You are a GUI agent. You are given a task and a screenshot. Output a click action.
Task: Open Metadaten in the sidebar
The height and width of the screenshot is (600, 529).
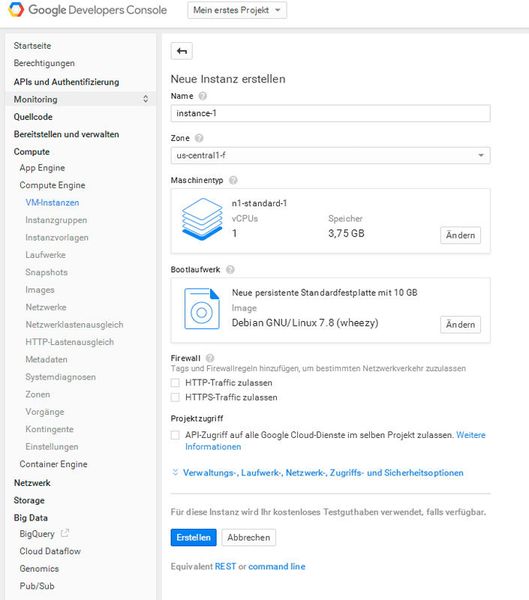(x=46, y=359)
